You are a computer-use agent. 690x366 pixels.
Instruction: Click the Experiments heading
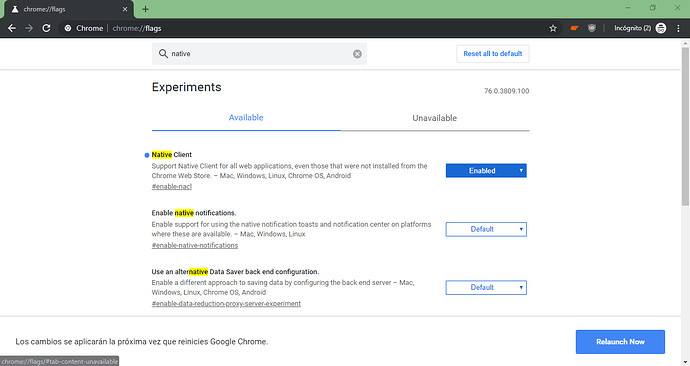[187, 87]
